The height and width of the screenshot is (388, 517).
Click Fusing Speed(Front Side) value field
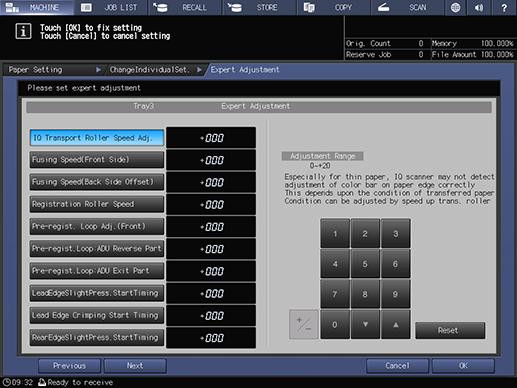click(x=211, y=160)
